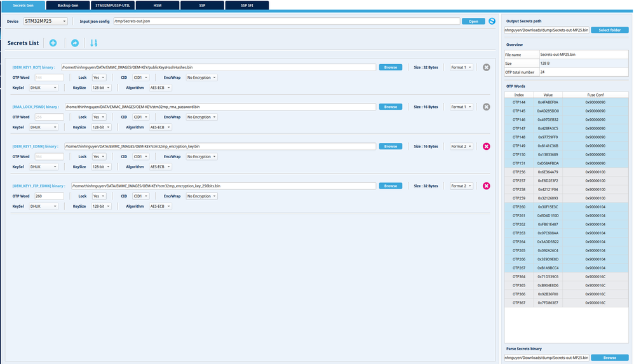Open the STM32MPUSSP-UTIL tab
The height and width of the screenshot is (364, 634).
pyautogui.click(x=113, y=5)
